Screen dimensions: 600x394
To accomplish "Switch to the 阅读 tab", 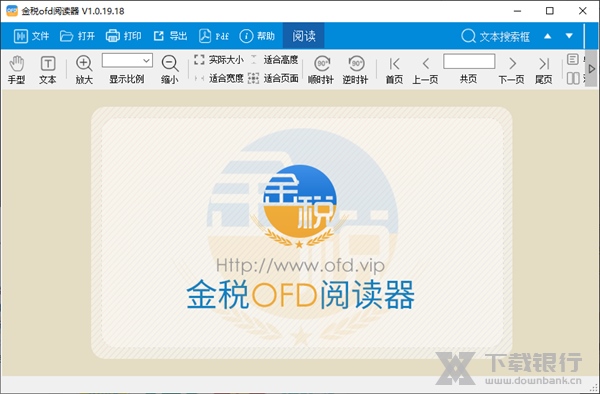I will [303, 36].
